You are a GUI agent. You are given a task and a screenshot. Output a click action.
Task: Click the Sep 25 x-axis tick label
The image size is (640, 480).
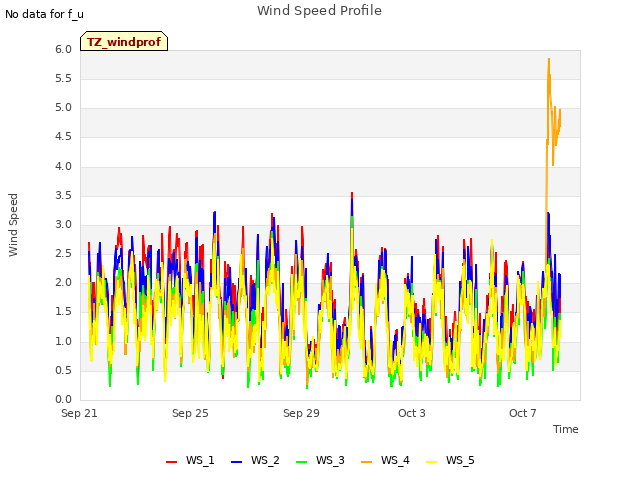(x=190, y=413)
